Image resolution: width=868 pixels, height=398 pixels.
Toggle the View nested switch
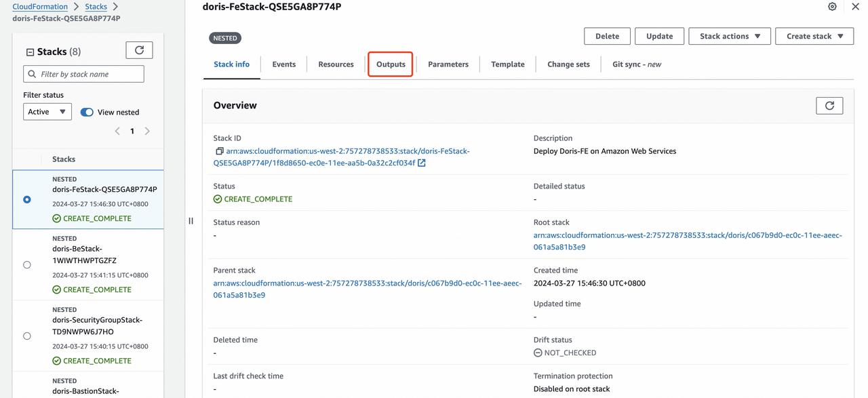(x=87, y=112)
